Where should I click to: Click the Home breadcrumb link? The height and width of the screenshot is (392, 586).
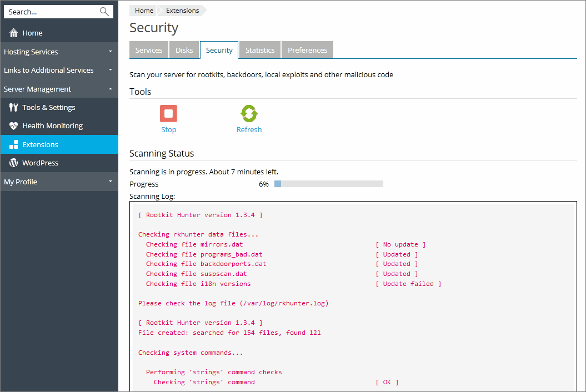(144, 11)
